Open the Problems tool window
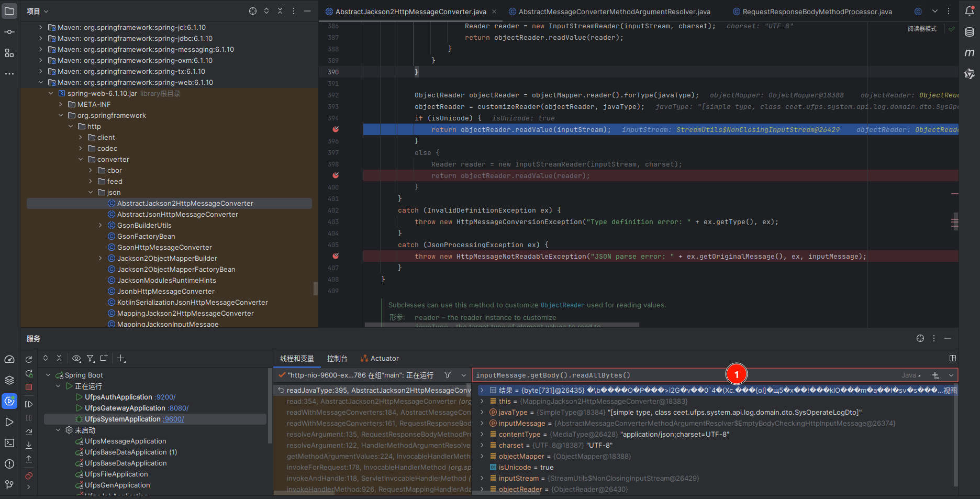Viewport: 980px width, 499px height. point(9,464)
